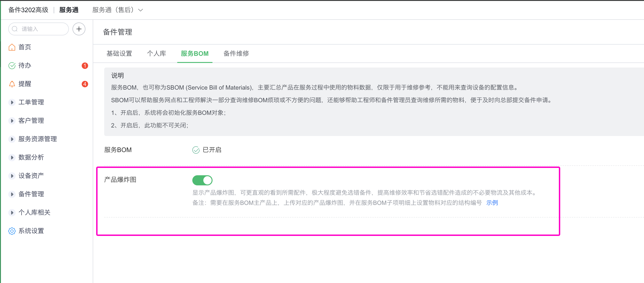Expand the 个人库相关 menu arrow
Screen dimensions: 644x283
coord(12,212)
